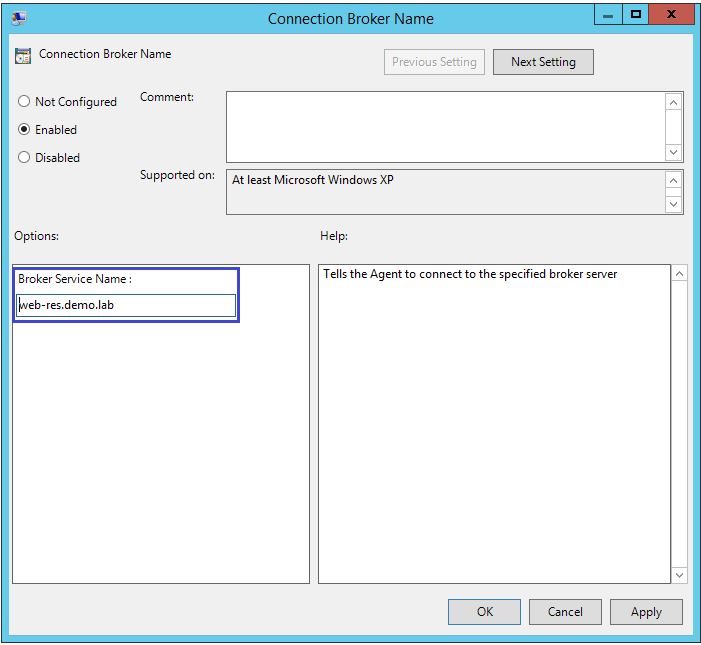
Task: Focus the Broker Service Name input field
Action: click(x=127, y=305)
